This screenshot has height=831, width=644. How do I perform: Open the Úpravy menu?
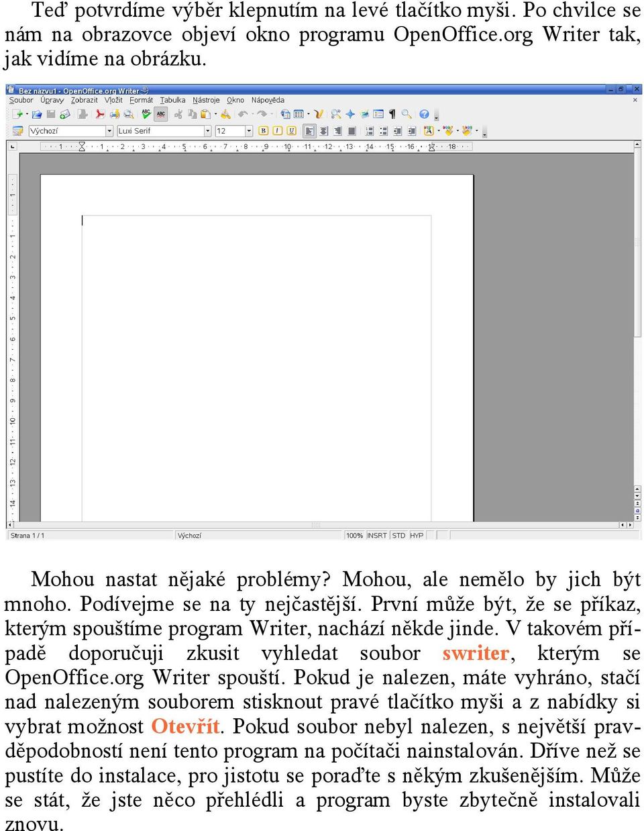(52, 100)
